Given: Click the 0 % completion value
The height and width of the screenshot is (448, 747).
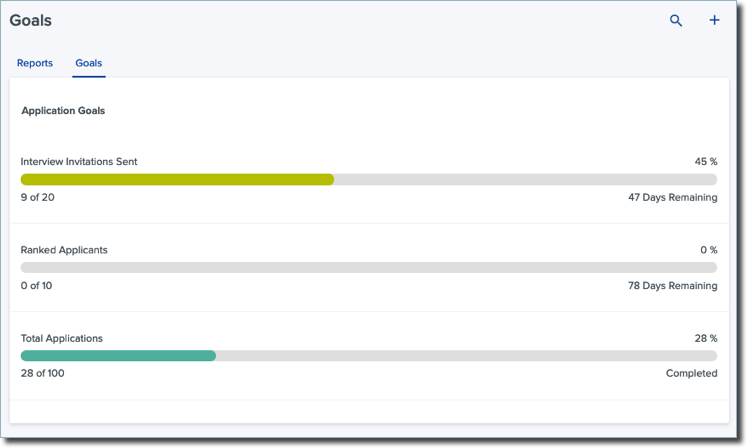Looking at the screenshot, I should pyautogui.click(x=708, y=250).
